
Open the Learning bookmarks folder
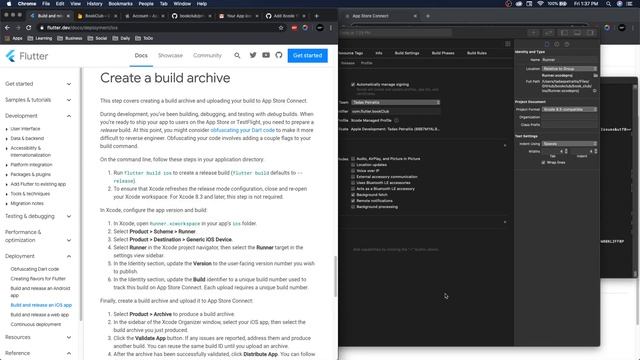(x=40, y=38)
